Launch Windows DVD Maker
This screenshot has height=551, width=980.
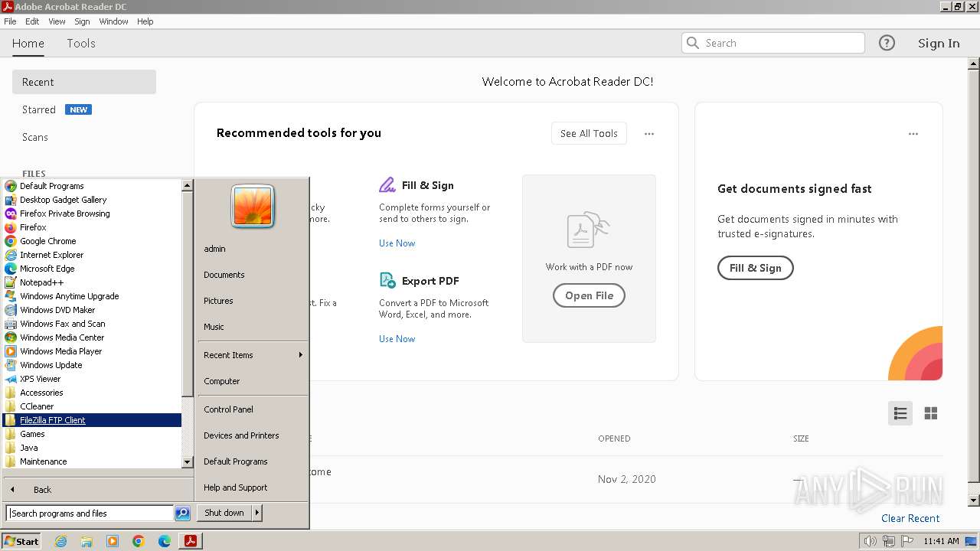pyautogui.click(x=57, y=310)
